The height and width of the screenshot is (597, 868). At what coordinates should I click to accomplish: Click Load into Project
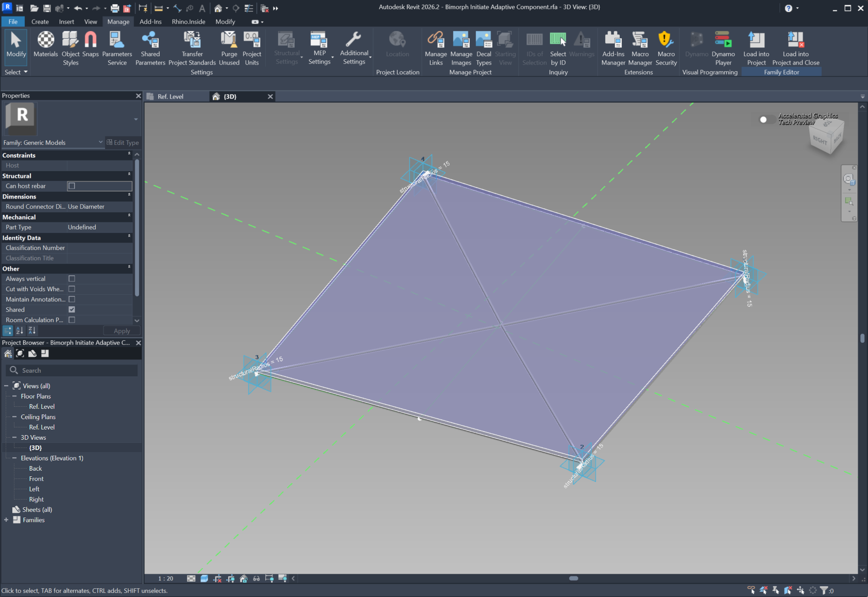tap(756, 48)
